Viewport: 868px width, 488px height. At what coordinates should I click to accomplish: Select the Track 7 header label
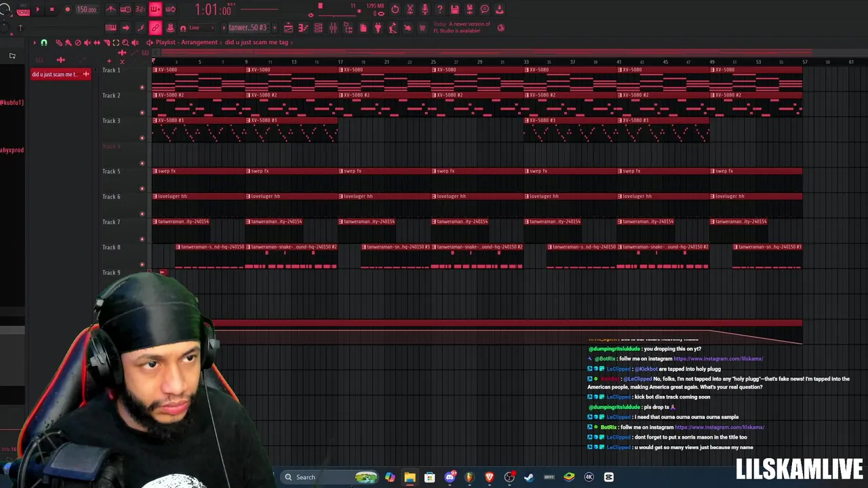tap(111, 222)
